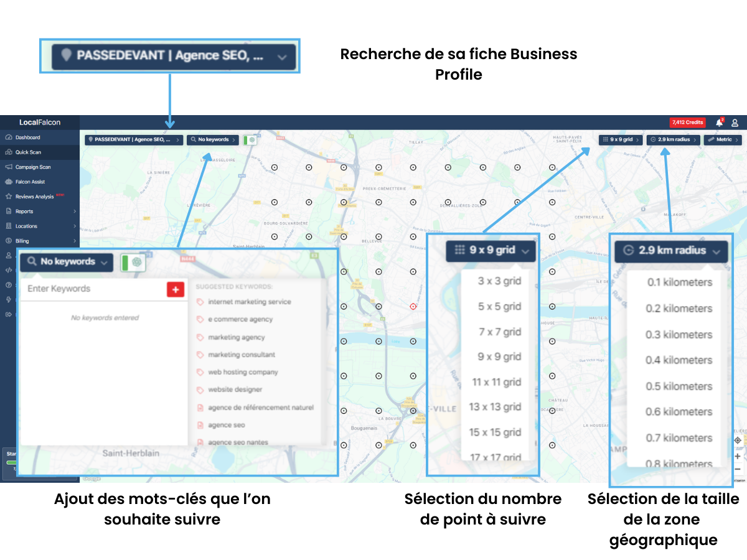Open the notifications bell
Image resolution: width=747 pixels, height=560 pixels.
719,123
